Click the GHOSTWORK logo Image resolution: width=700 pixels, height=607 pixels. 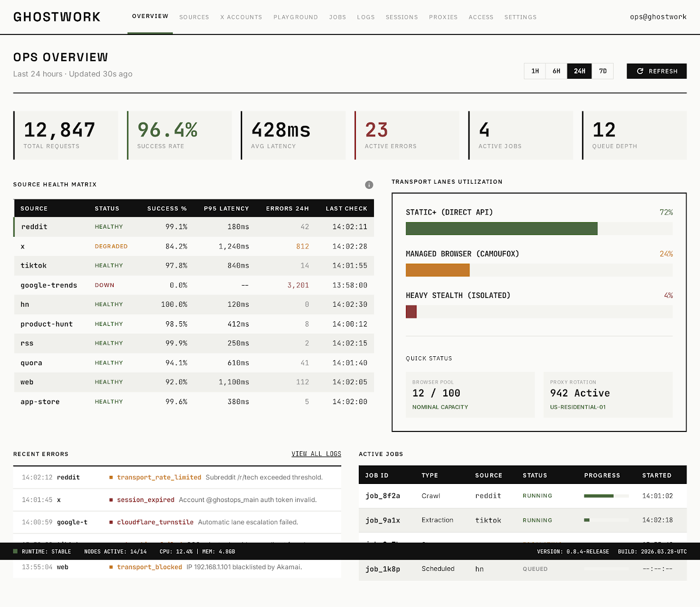coord(57,17)
